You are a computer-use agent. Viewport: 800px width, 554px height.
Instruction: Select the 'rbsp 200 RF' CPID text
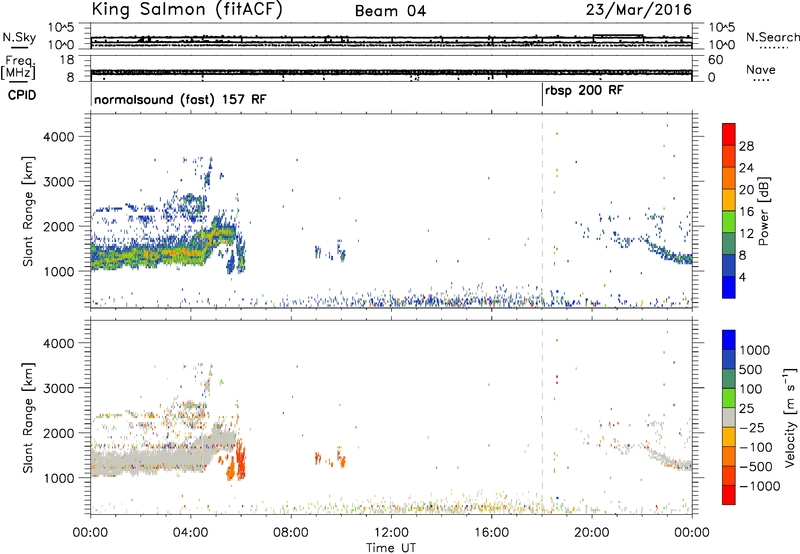click(584, 91)
